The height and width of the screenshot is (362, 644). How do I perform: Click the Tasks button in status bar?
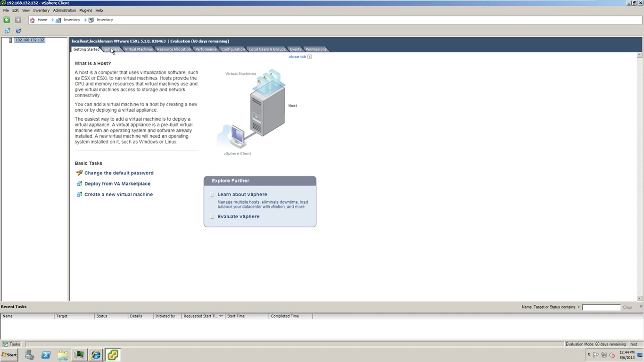point(12,344)
